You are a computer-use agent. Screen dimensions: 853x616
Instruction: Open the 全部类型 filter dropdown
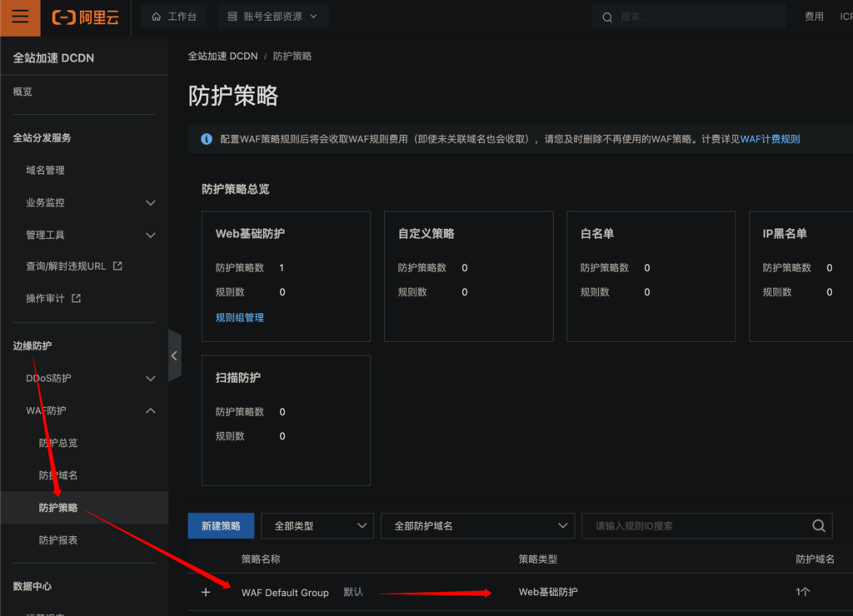[317, 526]
